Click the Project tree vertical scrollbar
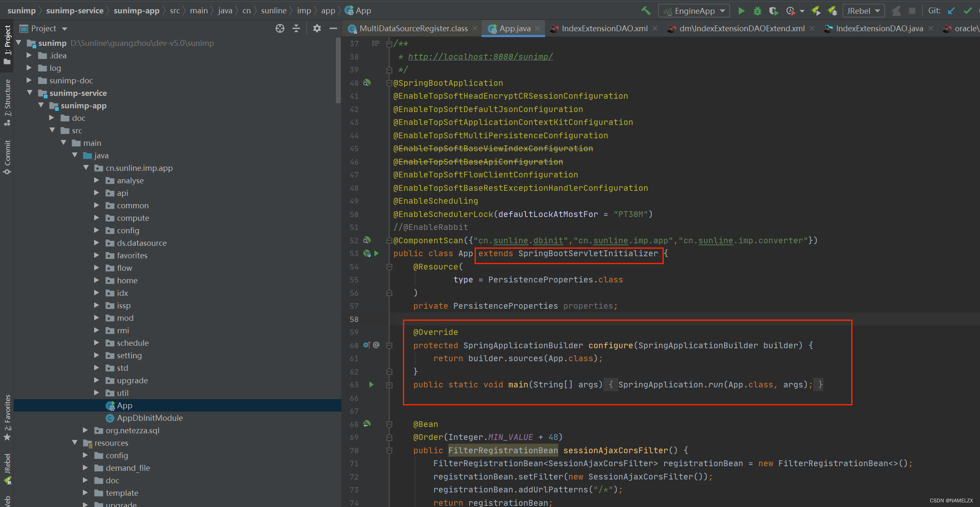980x507 pixels. click(338, 71)
